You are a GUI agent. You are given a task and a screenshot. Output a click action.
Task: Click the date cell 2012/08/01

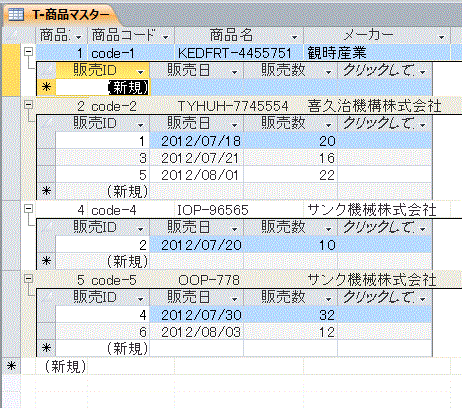pos(197,175)
